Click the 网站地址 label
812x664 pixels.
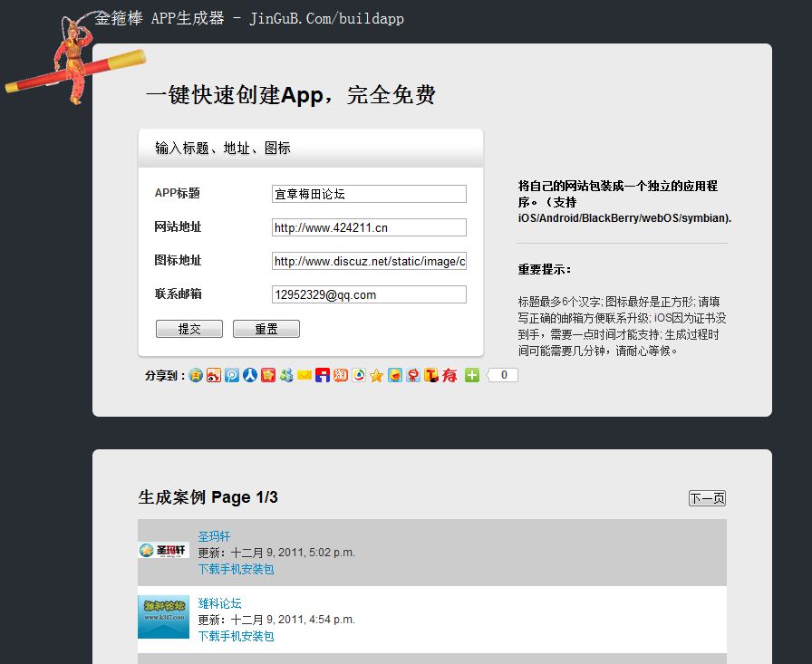178,226
